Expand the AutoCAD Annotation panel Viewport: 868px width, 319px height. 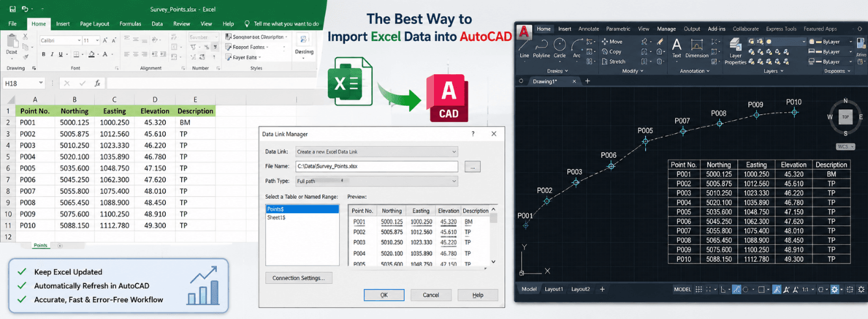(694, 71)
